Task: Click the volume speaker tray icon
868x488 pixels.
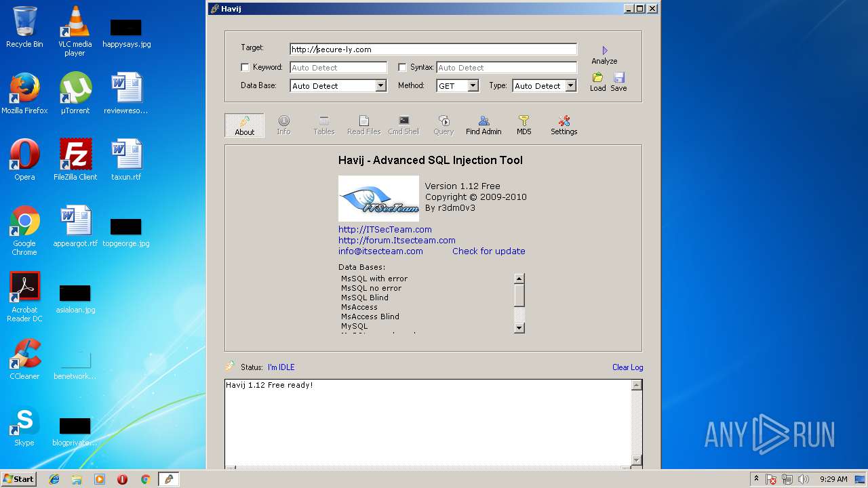Action: 804,479
